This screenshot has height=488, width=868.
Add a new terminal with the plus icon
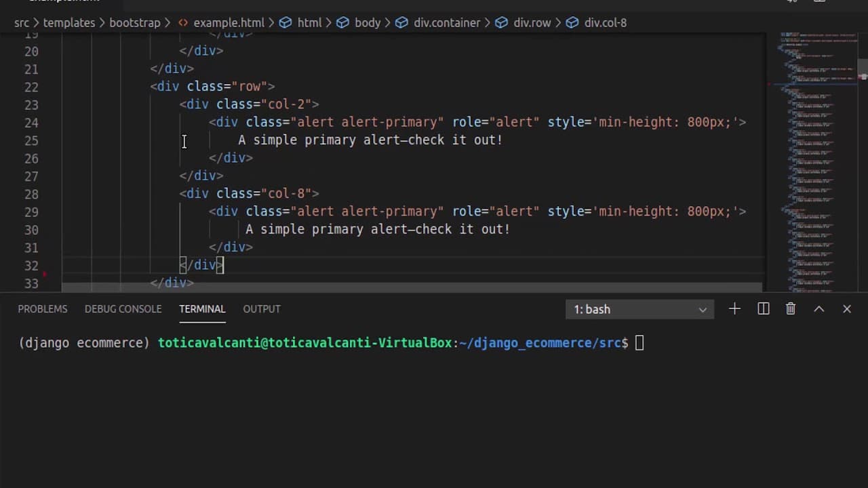734,309
